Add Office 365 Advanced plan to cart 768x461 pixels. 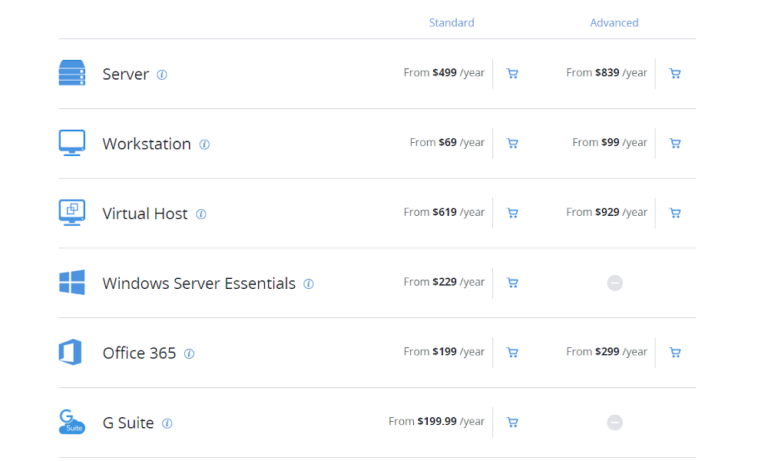(675, 352)
